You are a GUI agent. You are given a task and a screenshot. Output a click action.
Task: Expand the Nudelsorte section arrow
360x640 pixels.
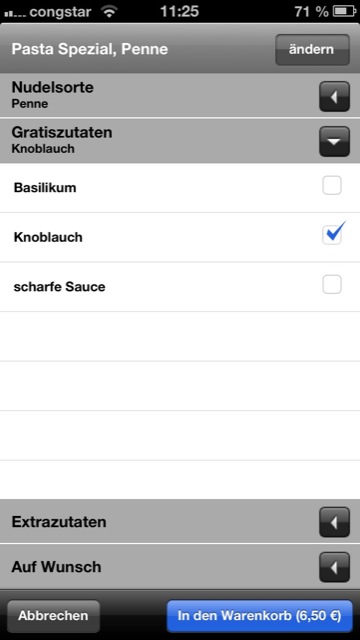pos(334,97)
